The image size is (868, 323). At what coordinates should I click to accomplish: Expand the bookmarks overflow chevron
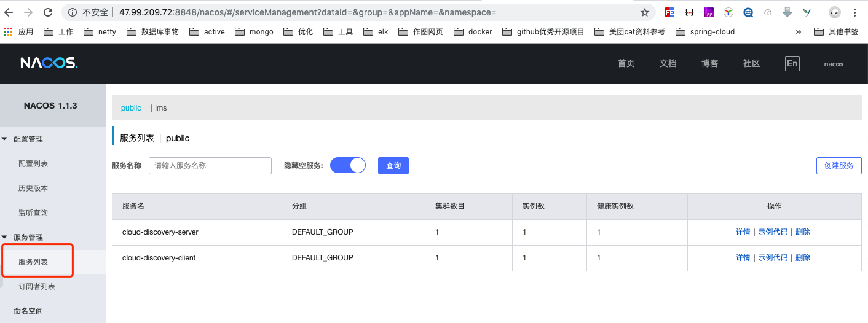[x=798, y=32]
